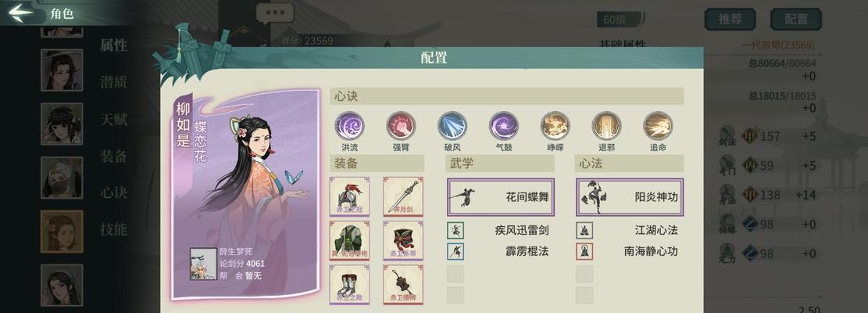
Task: Open the 技能 tab
Action: point(113,229)
